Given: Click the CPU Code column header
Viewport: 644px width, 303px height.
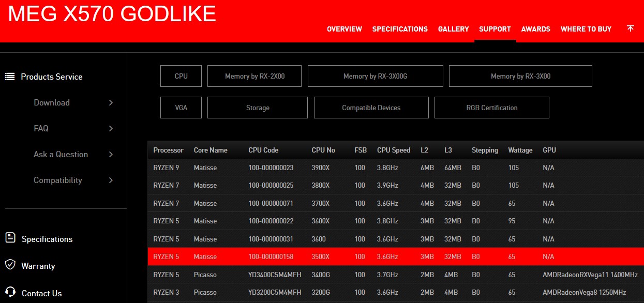Looking at the screenshot, I should (x=263, y=150).
